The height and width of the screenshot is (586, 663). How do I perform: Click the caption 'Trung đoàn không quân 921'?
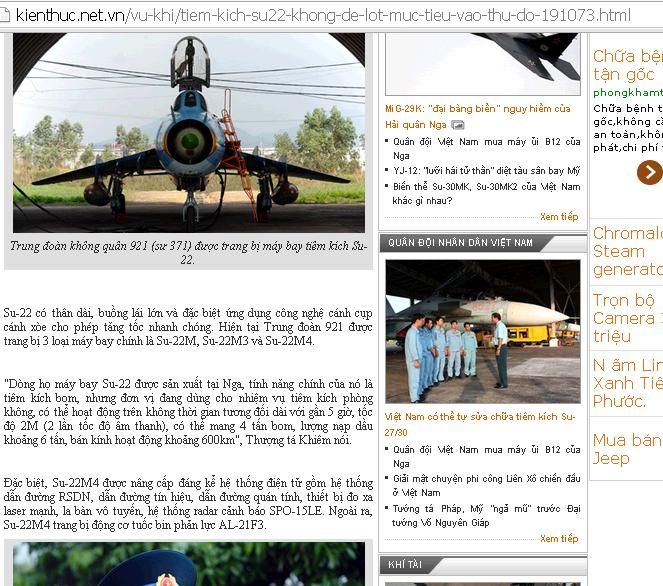click(189, 252)
